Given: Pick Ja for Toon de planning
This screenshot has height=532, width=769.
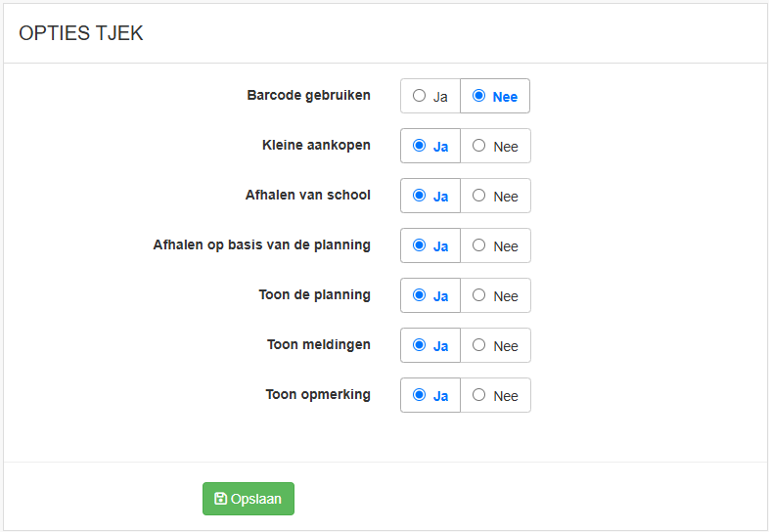Looking at the screenshot, I should click(x=430, y=295).
